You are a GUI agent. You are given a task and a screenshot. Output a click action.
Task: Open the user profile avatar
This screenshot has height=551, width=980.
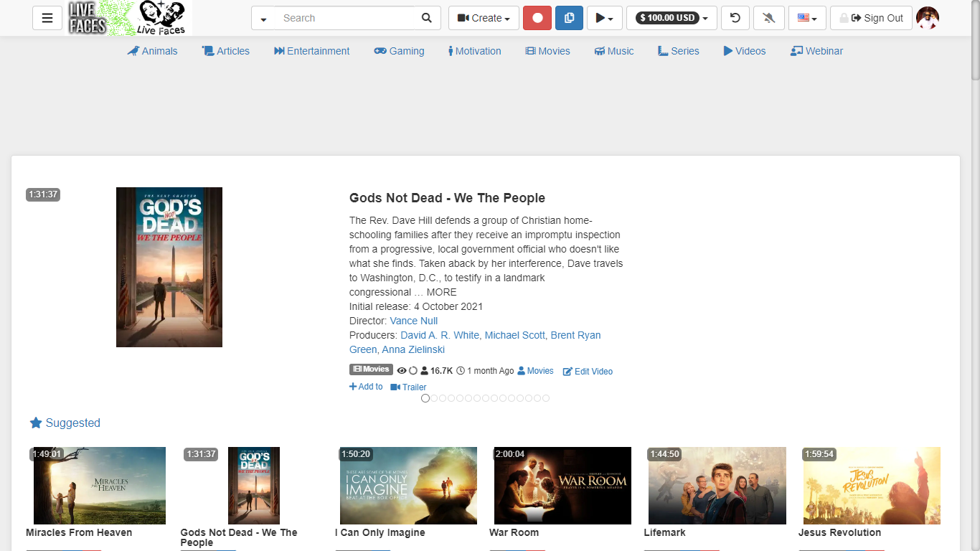928,18
